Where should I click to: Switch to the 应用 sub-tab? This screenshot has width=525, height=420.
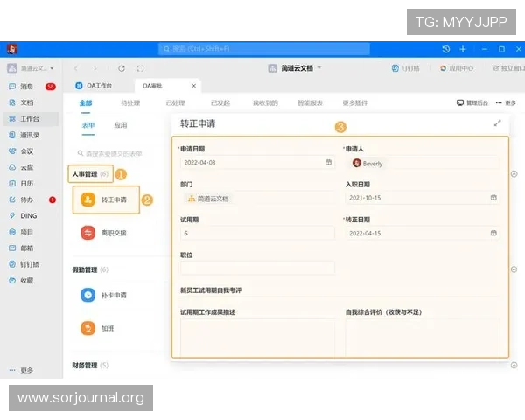pyautogui.click(x=121, y=125)
